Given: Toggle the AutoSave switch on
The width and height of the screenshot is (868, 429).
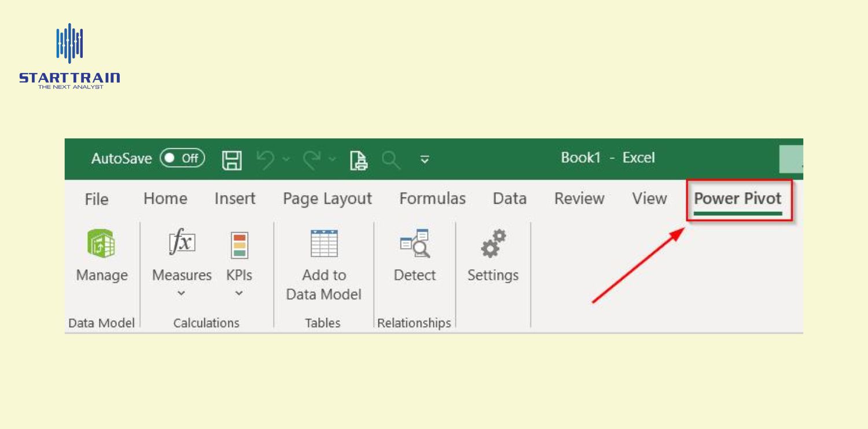Looking at the screenshot, I should click(182, 159).
